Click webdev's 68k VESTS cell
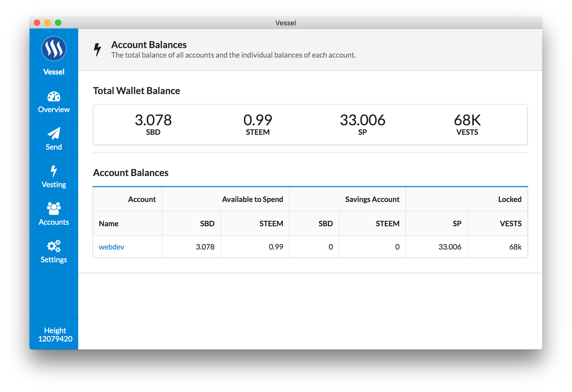 [498, 247]
